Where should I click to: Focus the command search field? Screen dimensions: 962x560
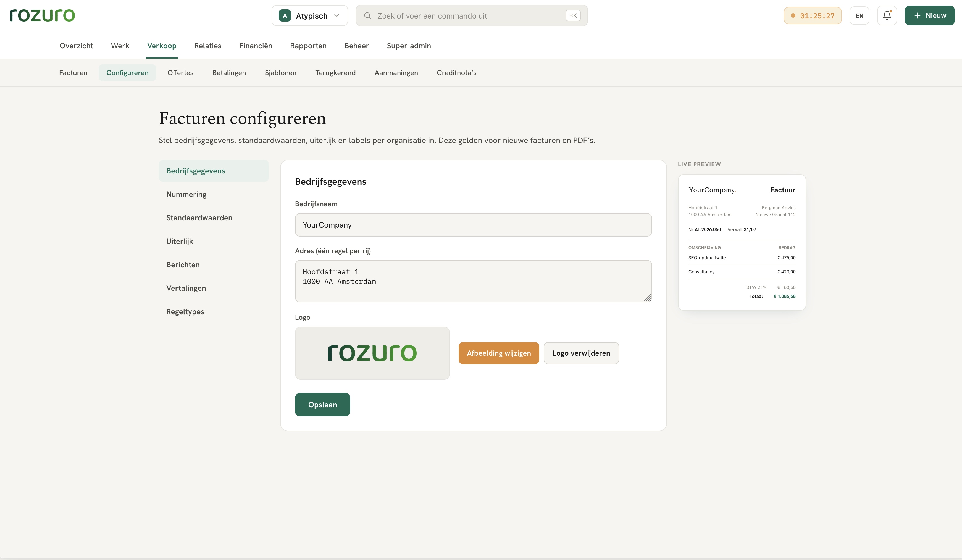[471, 16]
